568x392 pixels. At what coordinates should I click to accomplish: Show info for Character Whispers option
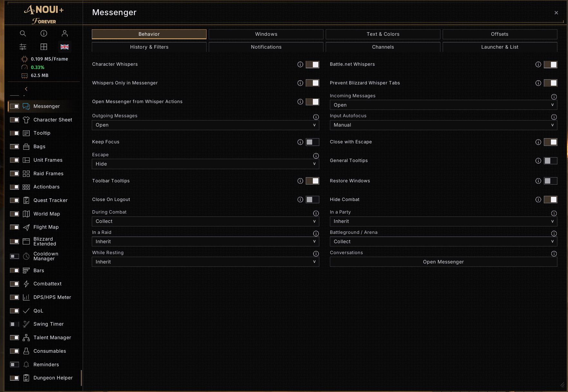tap(300, 64)
